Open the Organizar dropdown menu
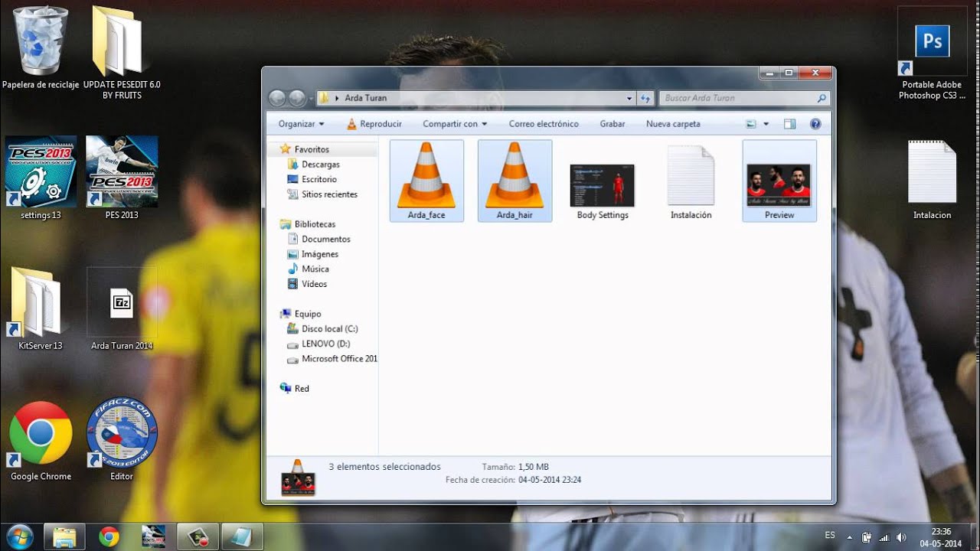 tap(302, 124)
